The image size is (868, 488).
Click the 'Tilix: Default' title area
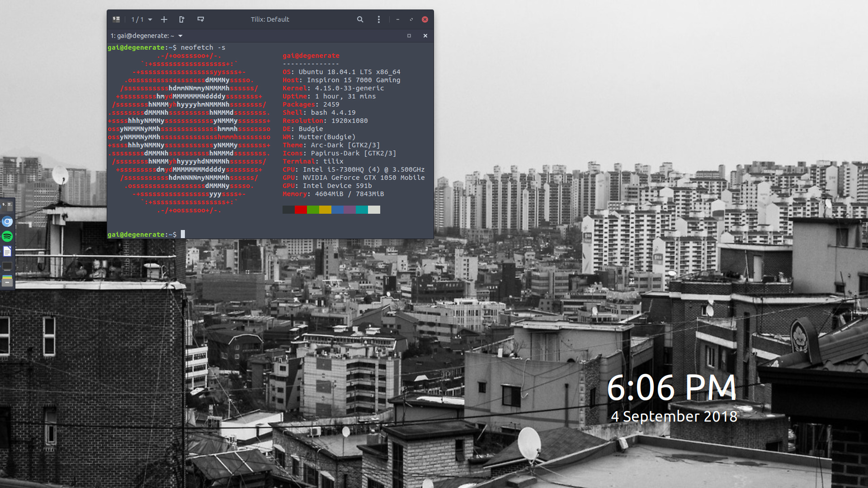(269, 19)
